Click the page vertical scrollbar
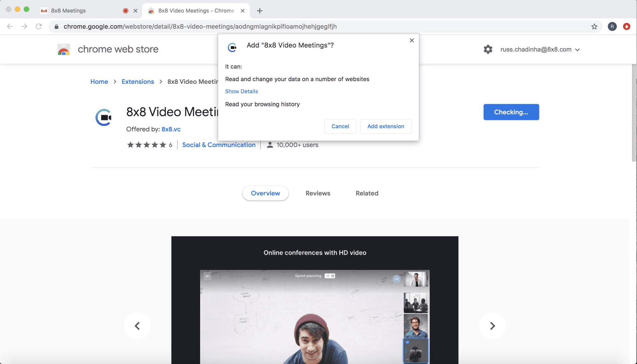Image resolution: width=637 pixels, height=364 pixels. click(634, 113)
